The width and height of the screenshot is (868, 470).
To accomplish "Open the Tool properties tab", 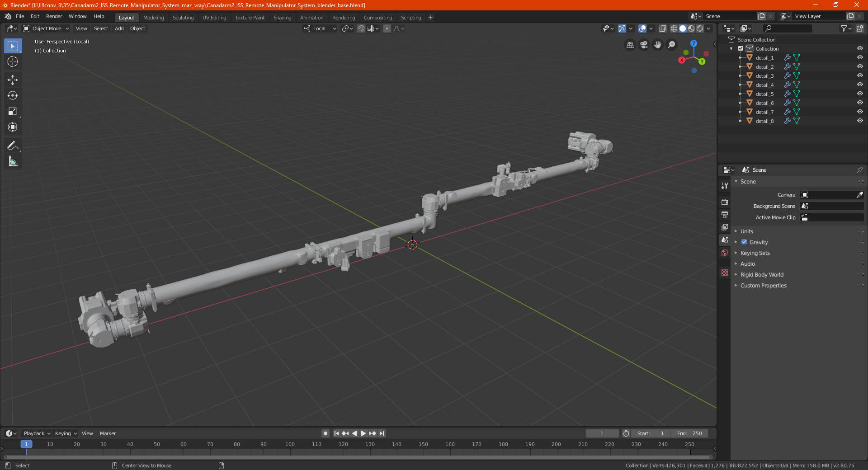I will [725, 186].
